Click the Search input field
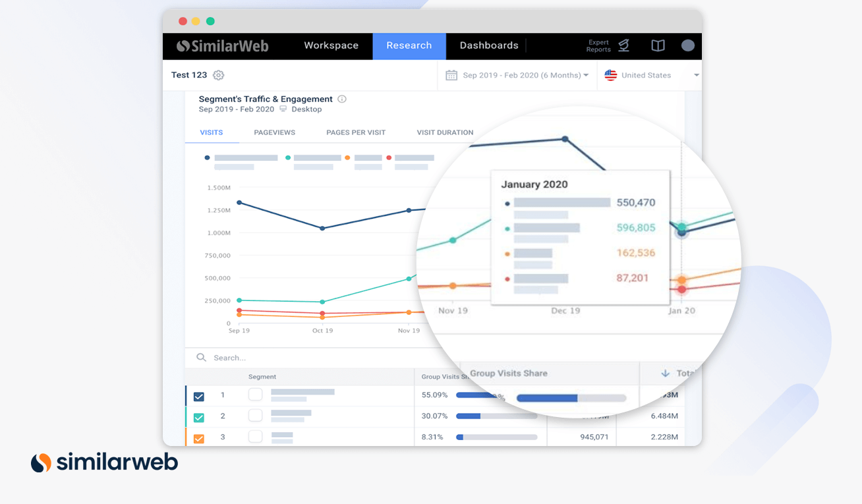The height and width of the screenshot is (504, 862). coord(303,358)
